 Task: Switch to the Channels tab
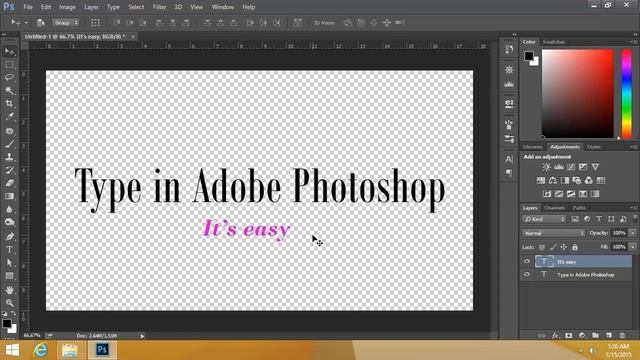pyautogui.click(x=555, y=208)
